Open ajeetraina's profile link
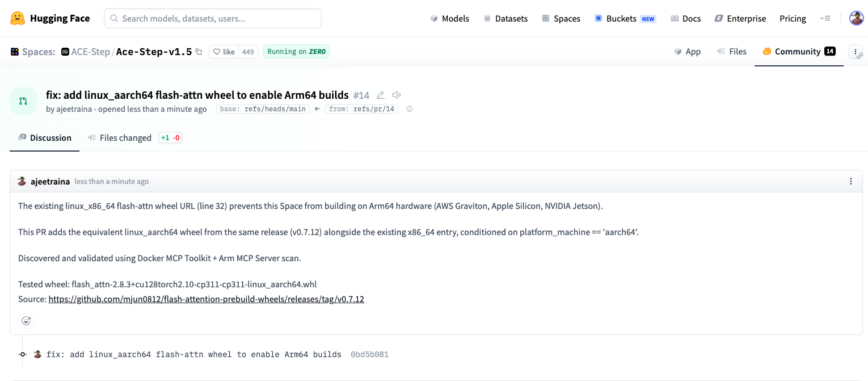The image size is (868, 381). click(x=50, y=181)
